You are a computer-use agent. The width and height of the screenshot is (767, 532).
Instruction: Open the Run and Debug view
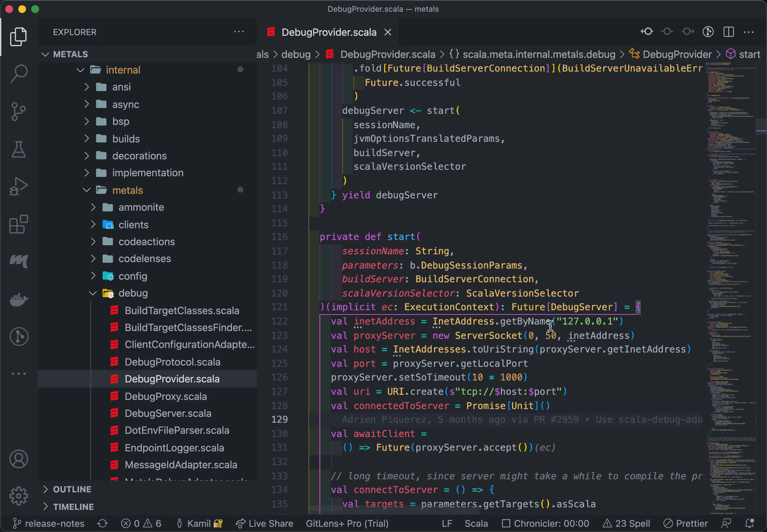coord(19,187)
